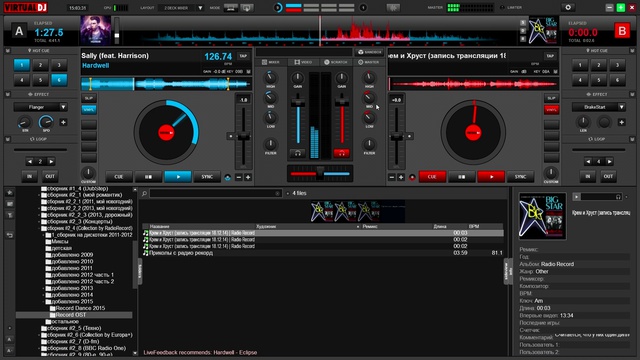This screenshot has height=360, width=640.
Task: Tap BPM on deck B
Action: pyautogui.click(x=550, y=56)
